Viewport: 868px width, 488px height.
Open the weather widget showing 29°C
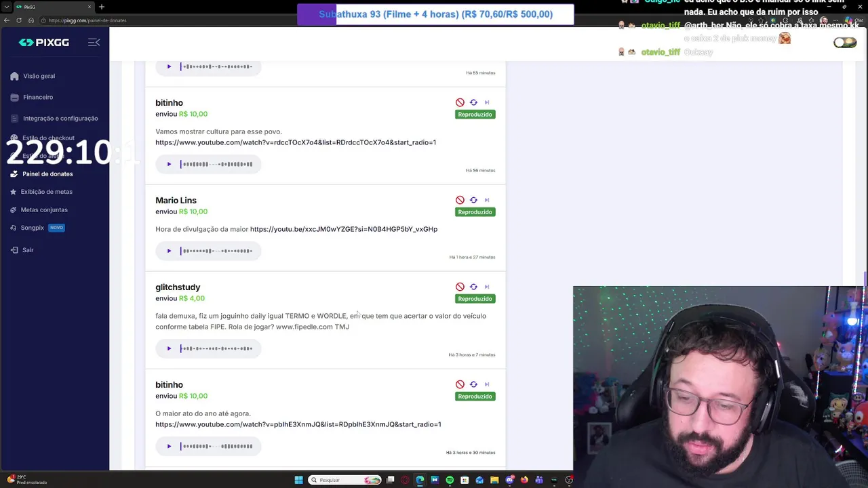click(27, 480)
